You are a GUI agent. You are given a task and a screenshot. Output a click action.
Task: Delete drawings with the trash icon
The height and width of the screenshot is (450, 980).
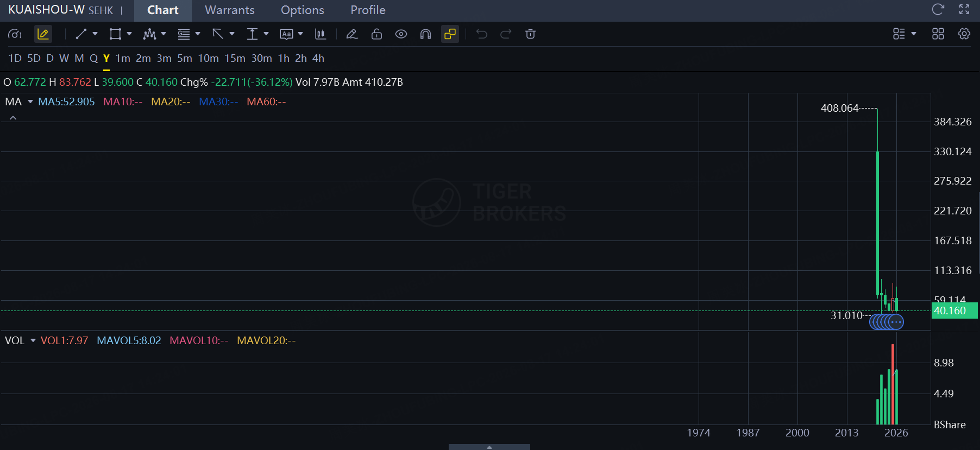pos(531,34)
